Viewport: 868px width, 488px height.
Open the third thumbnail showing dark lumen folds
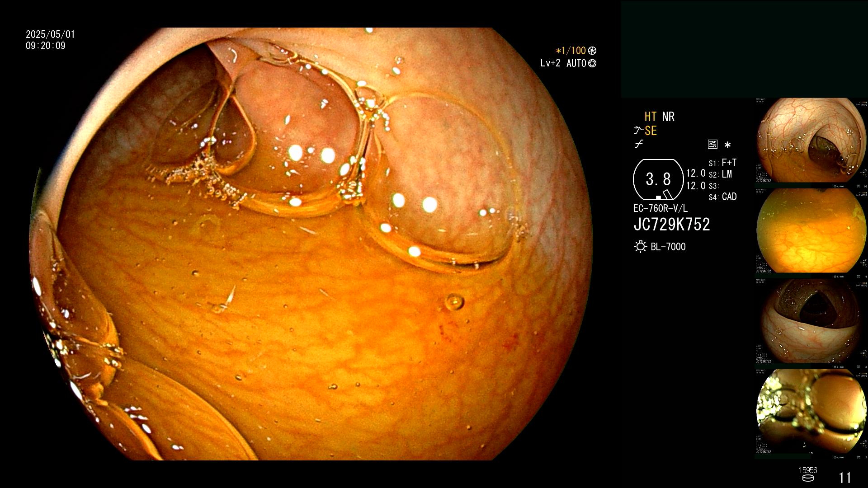(811, 321)
